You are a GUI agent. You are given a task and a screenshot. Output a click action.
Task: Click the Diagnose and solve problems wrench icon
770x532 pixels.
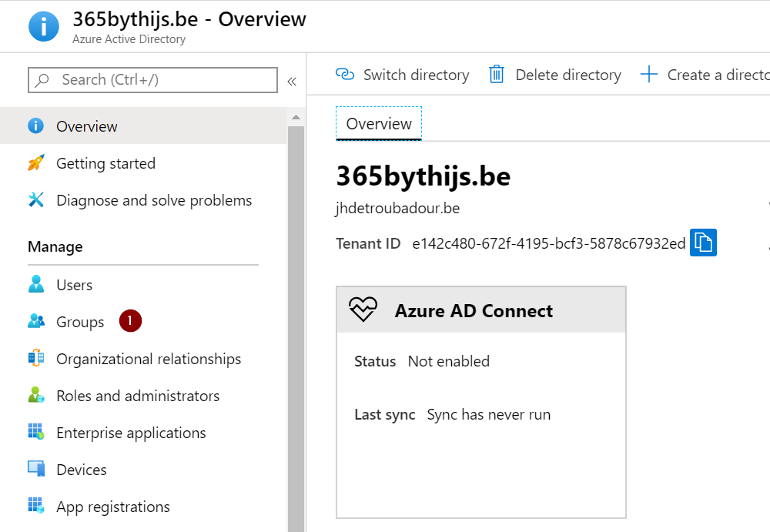(36, 199)
